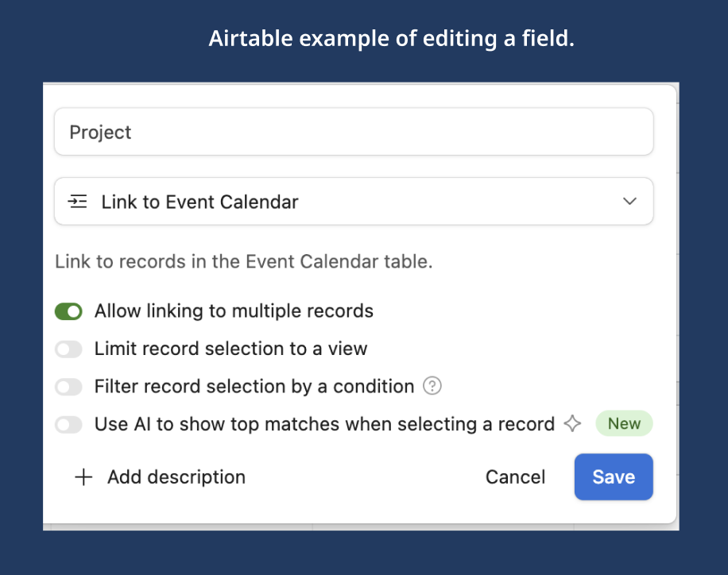Enable Limit record selection to a view
728x575 pixels.
[x=68, y=349]
